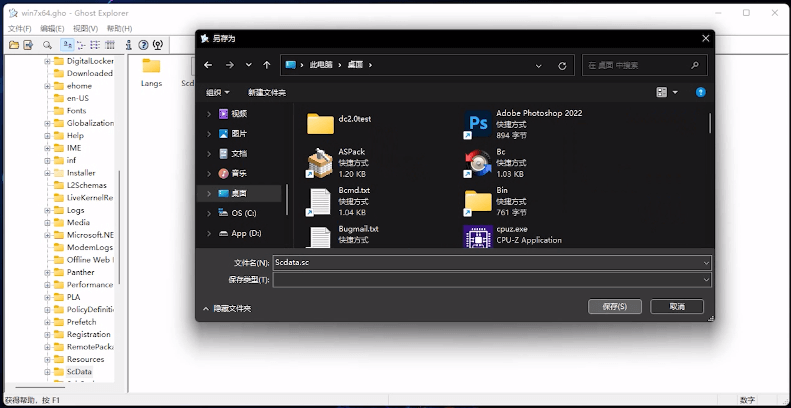Image resolution: width=791 pixels, height=408 pixels.
Task: Click the 在 桌面 中搜索 search field
Action: coord(645,66)
